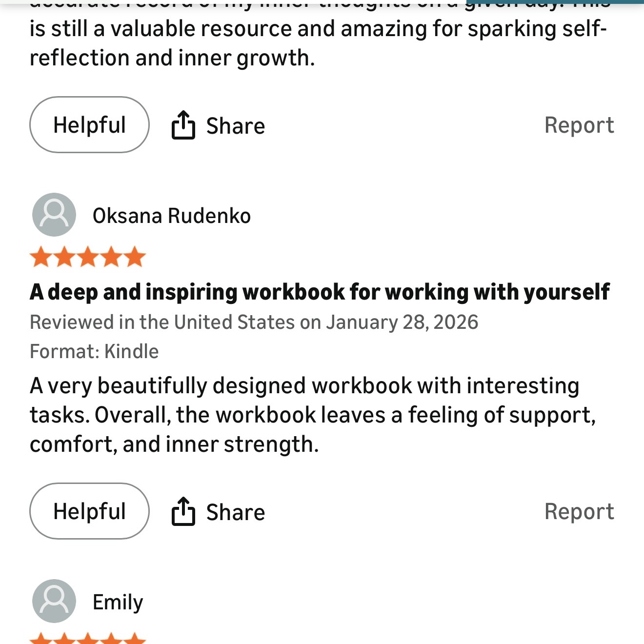Mark Oksana Rudenko's review as Helpful
644x644 pixels.
pos(89,511)
